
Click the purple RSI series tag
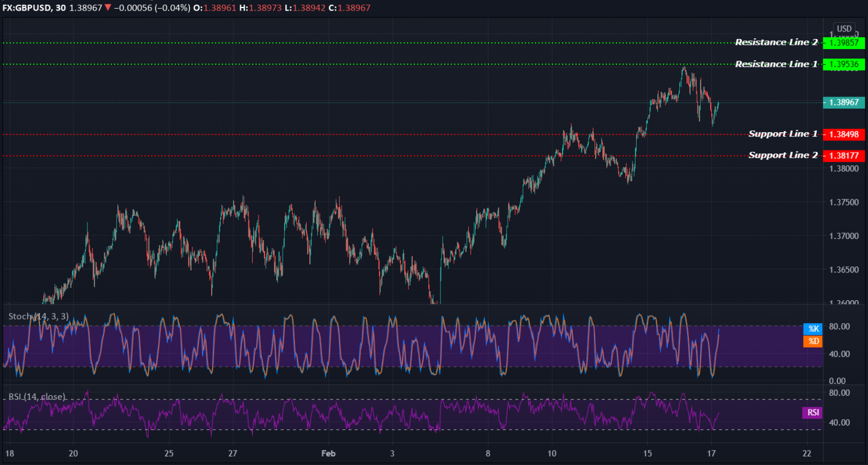pyautogui.click(x=813, y=413)
